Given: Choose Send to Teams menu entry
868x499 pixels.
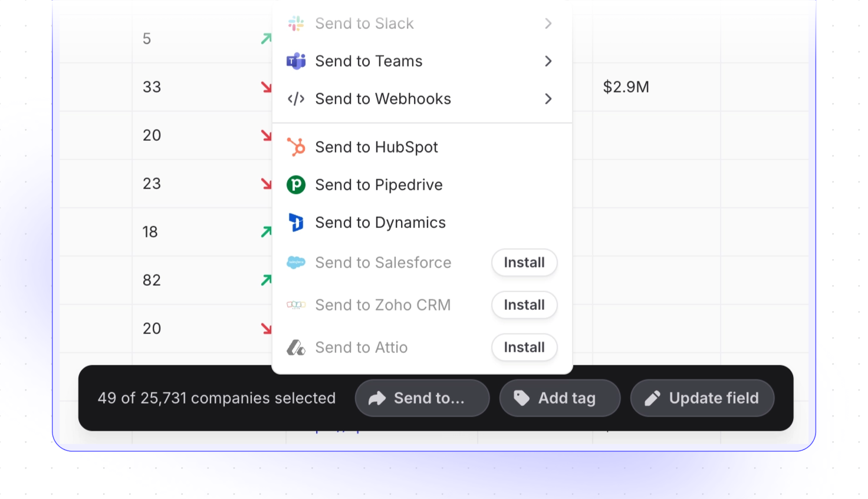Looking at the screenshot, I should click(422, 61).
